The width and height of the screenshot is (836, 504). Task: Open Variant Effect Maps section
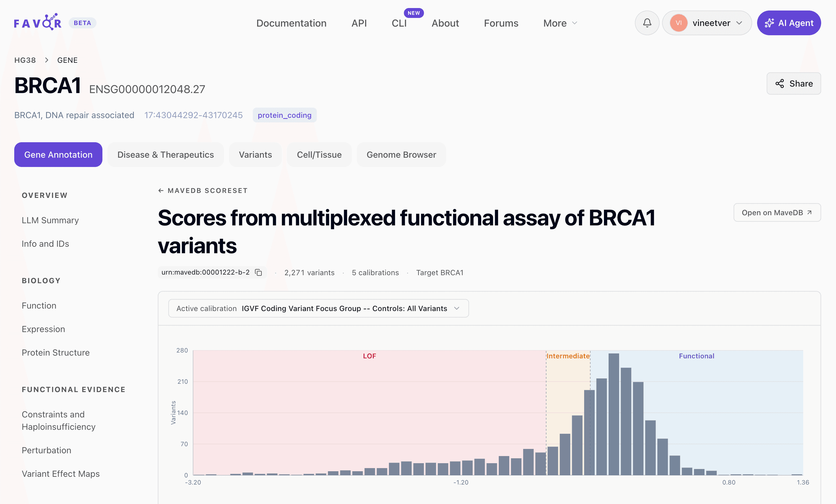pos(61,473)
